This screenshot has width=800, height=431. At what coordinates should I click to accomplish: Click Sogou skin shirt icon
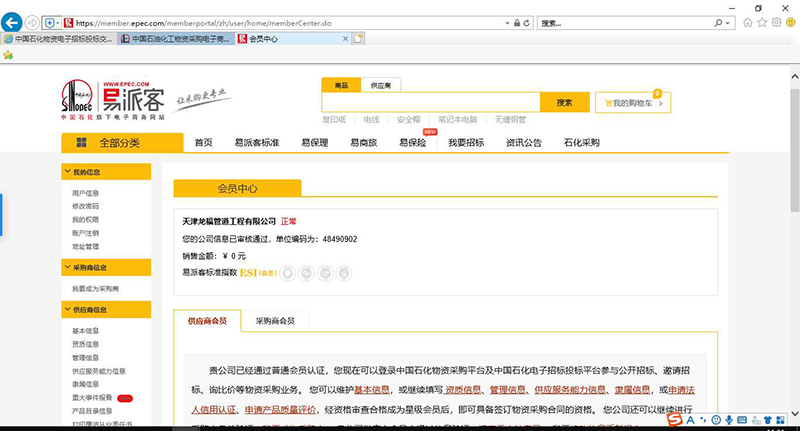click(x=768, y=420)
